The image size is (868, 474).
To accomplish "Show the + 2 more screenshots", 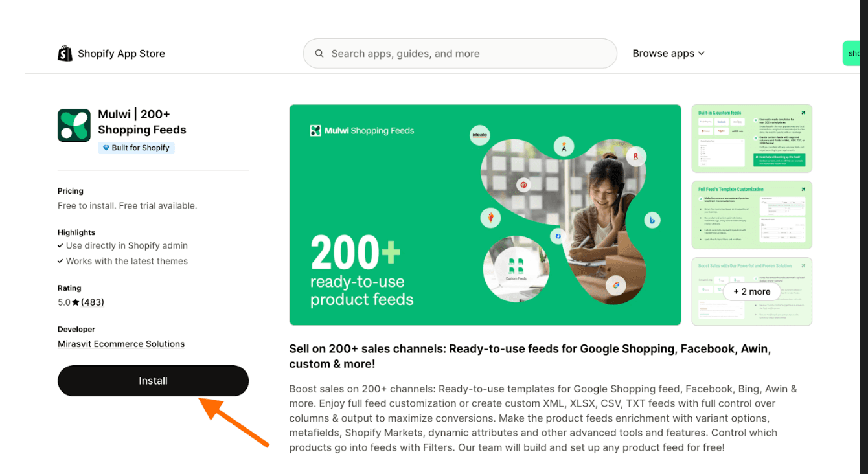I will click(751, 291).
